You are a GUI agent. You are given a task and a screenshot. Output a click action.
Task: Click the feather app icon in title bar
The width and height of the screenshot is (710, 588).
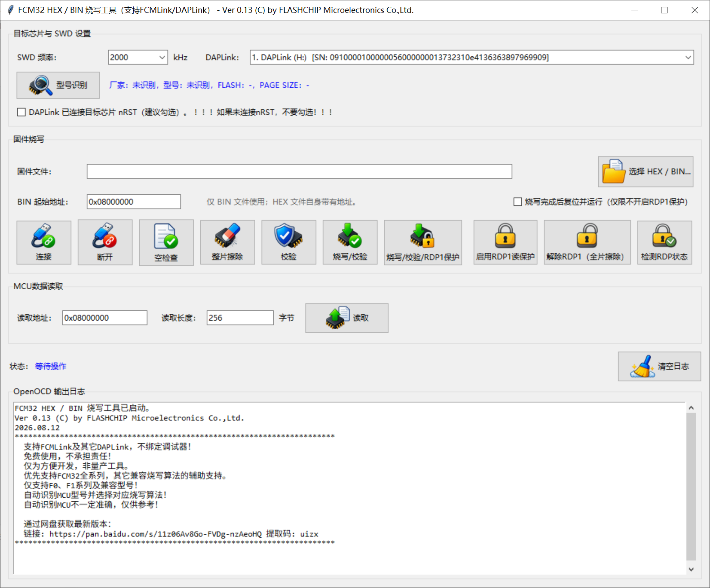(10, 10)
